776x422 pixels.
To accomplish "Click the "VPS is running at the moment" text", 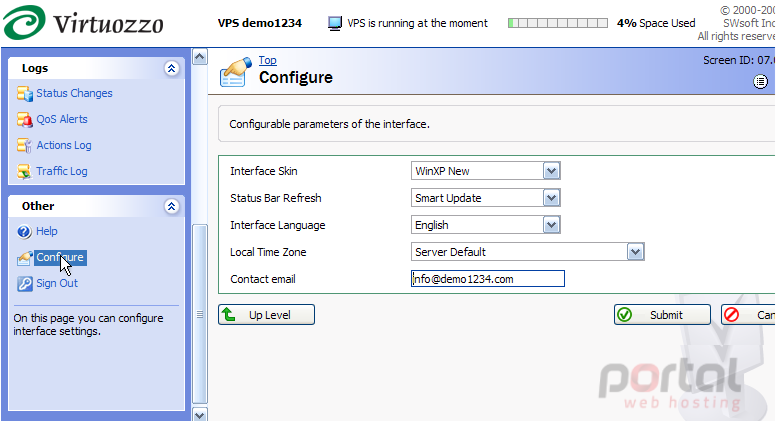I will point(417,23).
